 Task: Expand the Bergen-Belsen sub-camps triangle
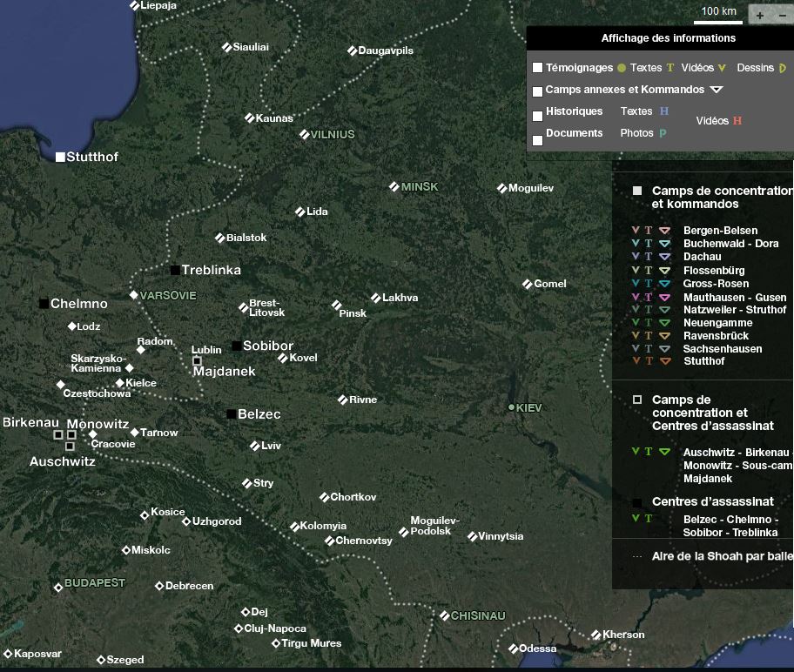(x=664, y=231)
